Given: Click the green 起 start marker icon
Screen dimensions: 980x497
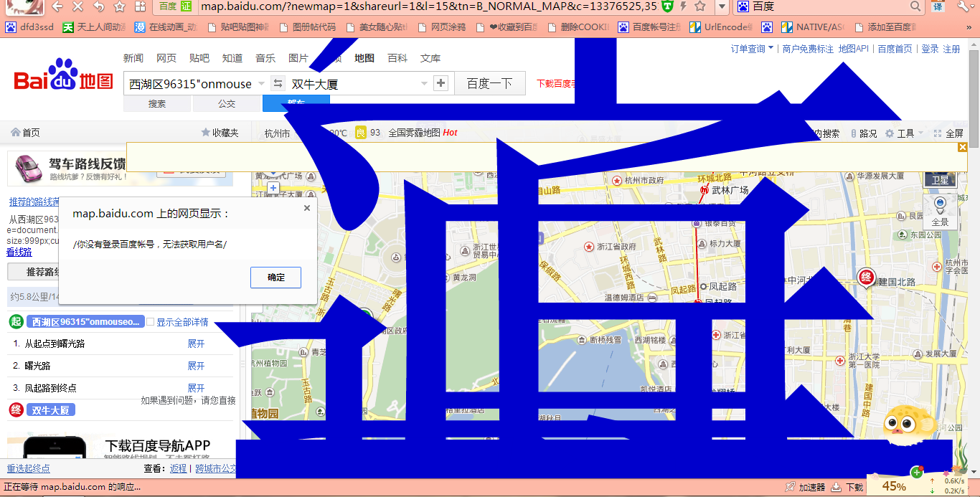Looking at the screenshot, I should pos(16,321).
